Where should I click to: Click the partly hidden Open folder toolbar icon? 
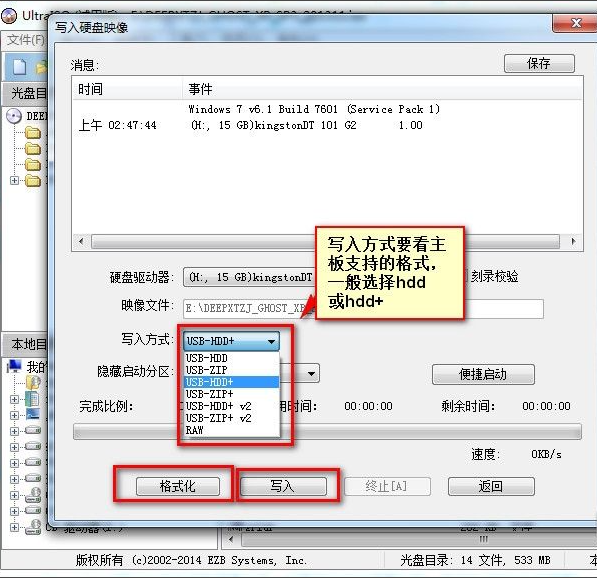(41, 67)
